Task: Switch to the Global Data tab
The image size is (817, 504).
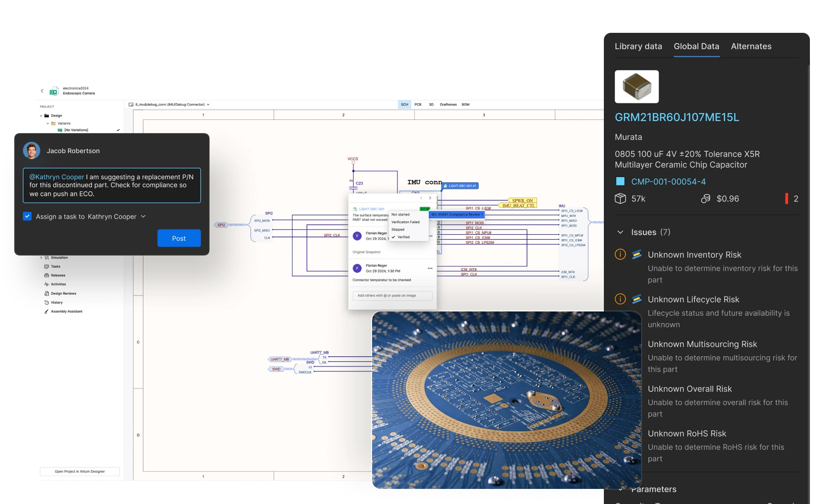Action: pos(696,46)
